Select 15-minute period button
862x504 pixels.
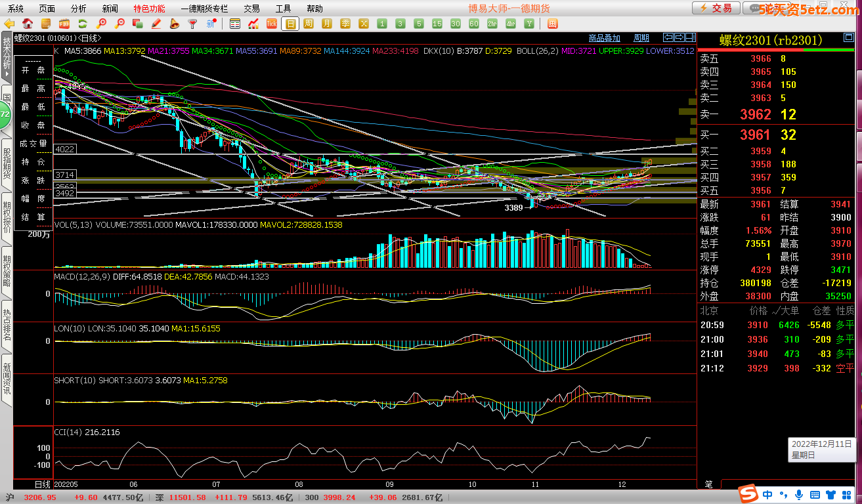(437, 24)
